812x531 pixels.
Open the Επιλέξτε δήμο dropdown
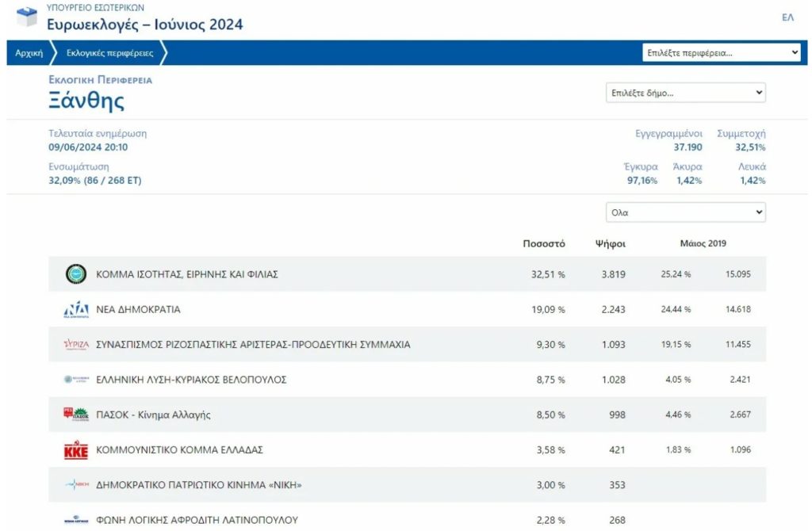[x=686, y=94]
